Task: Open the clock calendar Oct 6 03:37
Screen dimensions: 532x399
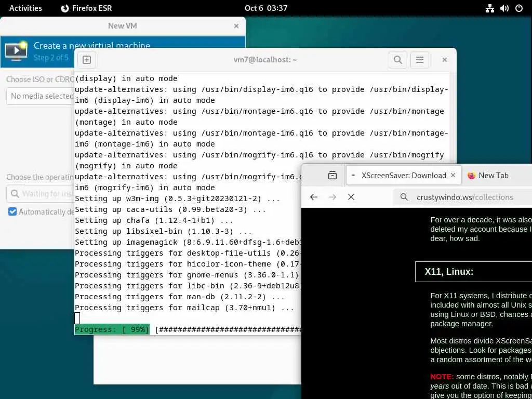Action: pyautogui.click(x=266, y=8)
